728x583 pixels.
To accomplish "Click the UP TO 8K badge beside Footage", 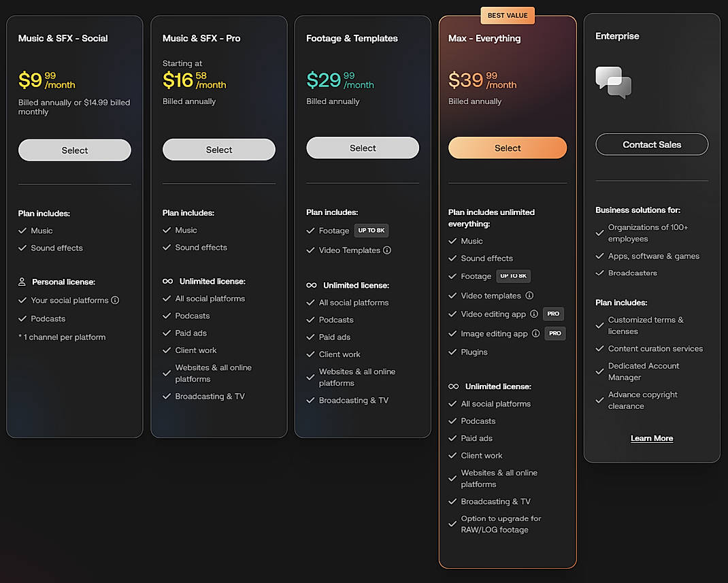I will [x=371, y=230].
